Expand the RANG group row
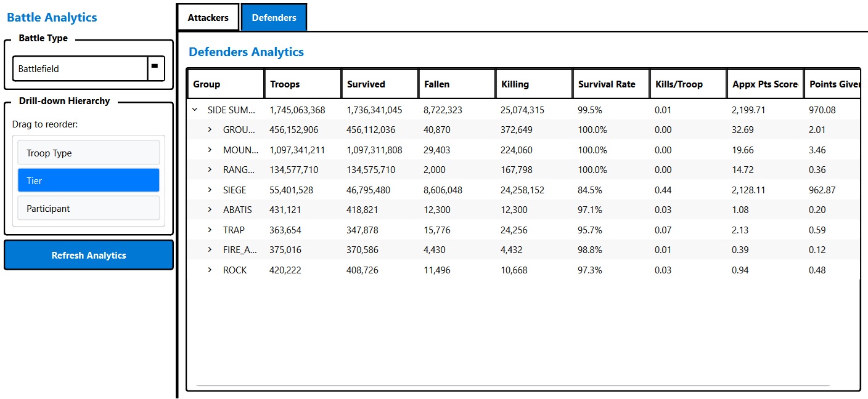Screen dimensions: 868x399 pyautogui.click(x=210, y=169)
